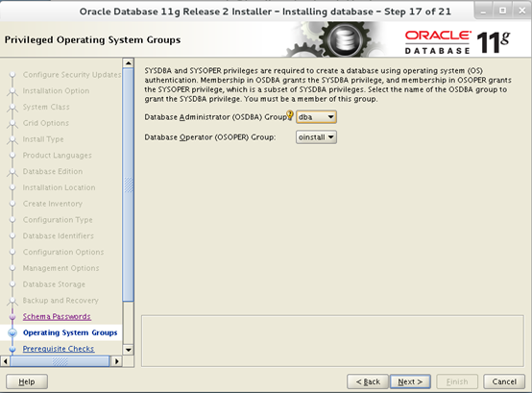Screen dimensions: 532x393
Task: Click the Back button
Action: tap(368, 381)
